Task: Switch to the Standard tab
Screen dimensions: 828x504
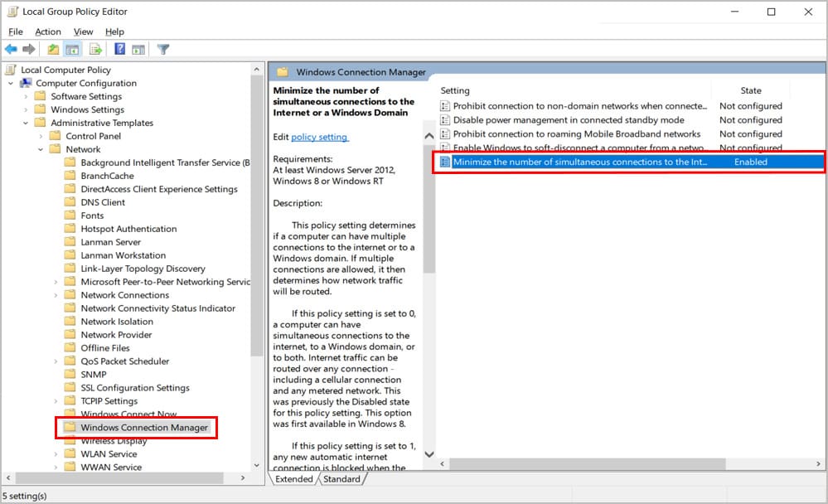Action: pos(341,479)
